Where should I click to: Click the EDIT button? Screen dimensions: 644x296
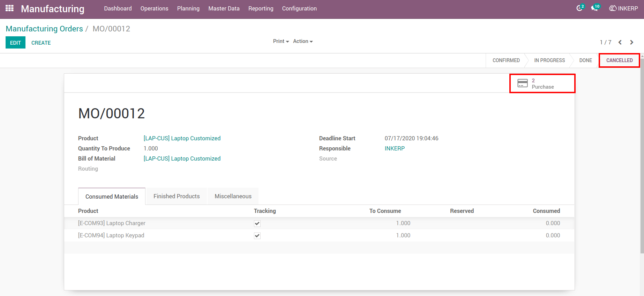(x=15, y=43)
